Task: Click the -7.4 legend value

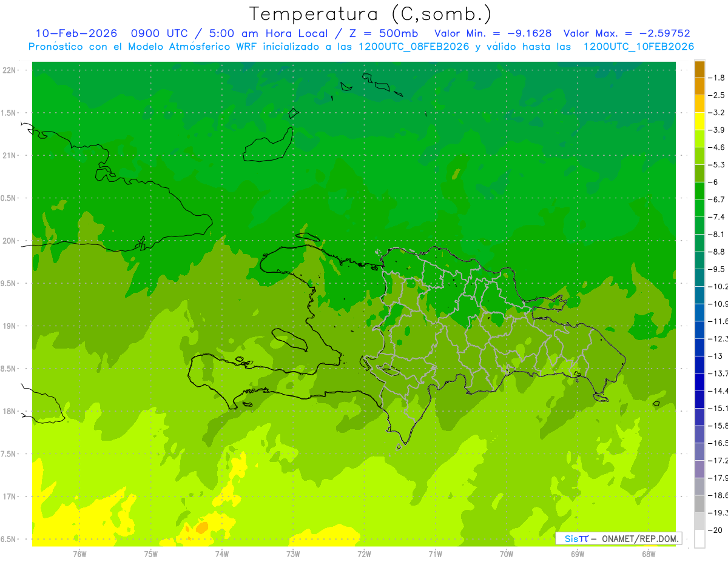Action: tap(716, 217)
